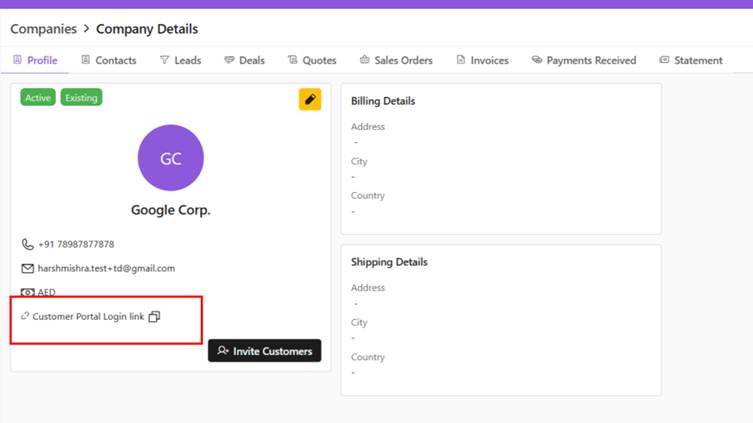753x423 pixels.
Task: Navigate back to Companies breadcrumb
Action: [43, 29]
